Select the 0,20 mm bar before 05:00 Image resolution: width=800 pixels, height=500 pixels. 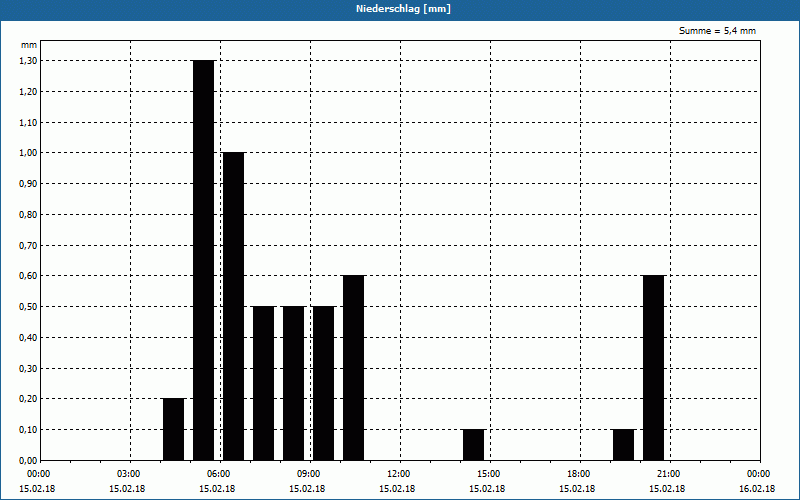[173, 430]
